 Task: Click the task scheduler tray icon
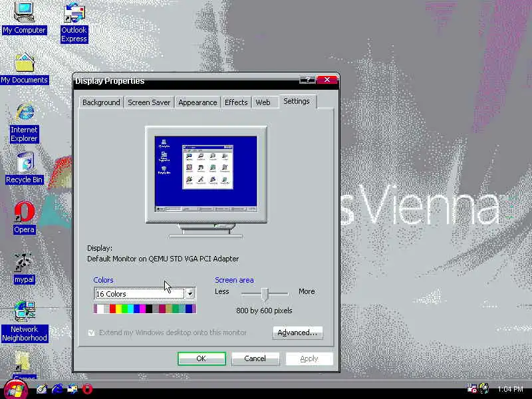[472, 388]
